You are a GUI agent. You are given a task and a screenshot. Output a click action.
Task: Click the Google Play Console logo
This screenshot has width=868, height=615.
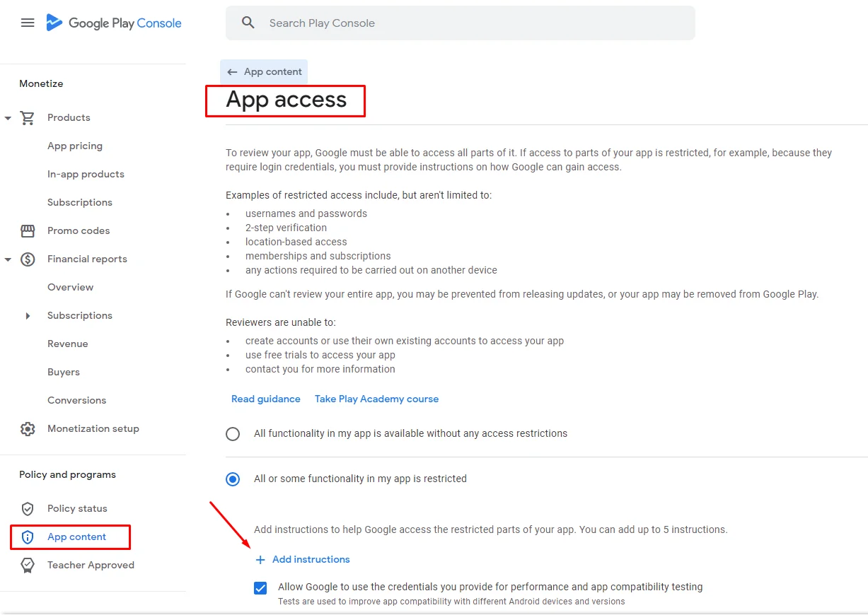pos(114,23)
